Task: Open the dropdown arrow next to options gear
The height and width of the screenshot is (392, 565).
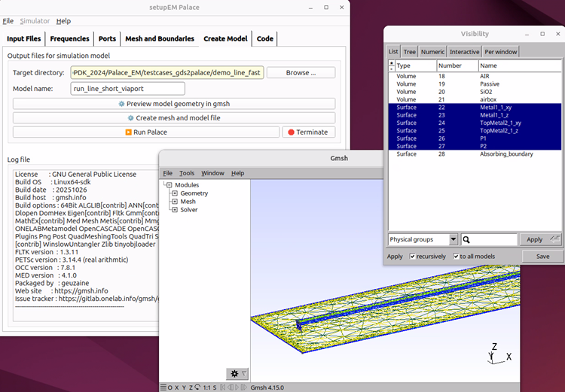Action: pyautogui.click(x=244, y=374)
